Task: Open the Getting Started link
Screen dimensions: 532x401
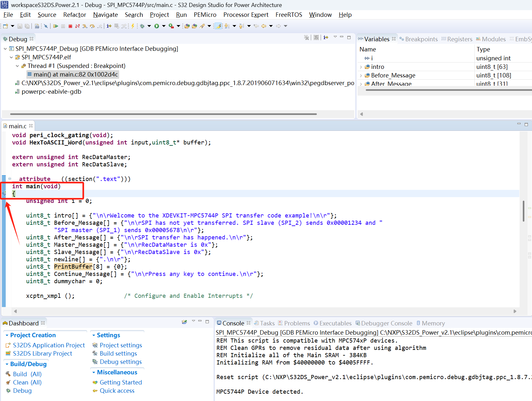Action: coord(121,382)
